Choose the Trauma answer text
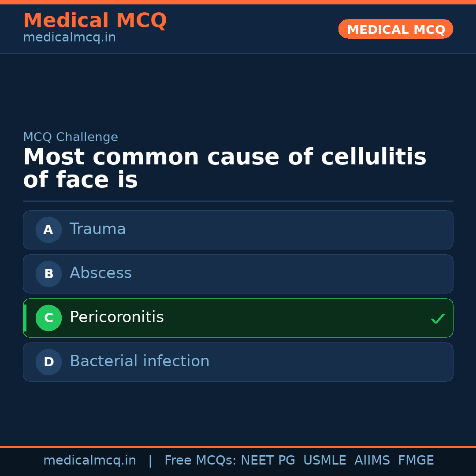 (97, 229)
